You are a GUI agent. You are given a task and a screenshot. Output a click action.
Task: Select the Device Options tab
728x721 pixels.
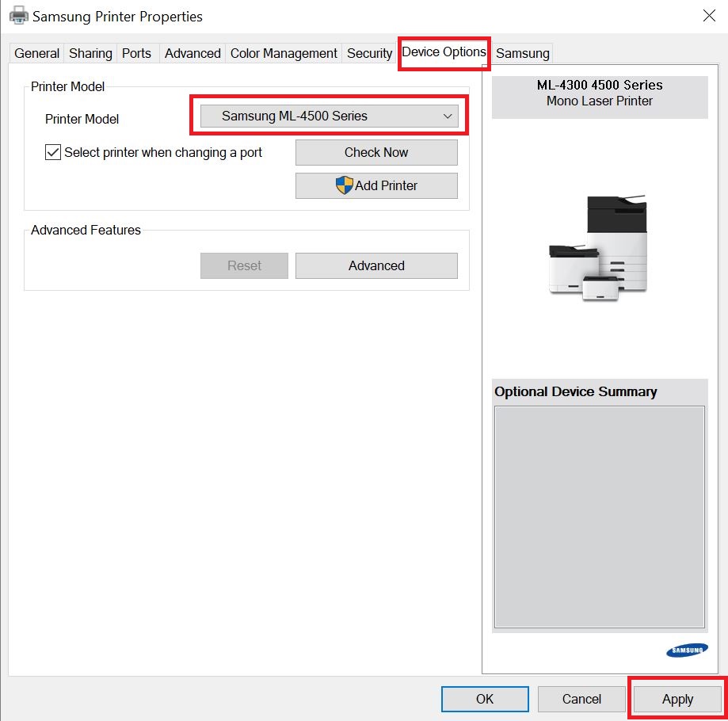coord(444,52)
